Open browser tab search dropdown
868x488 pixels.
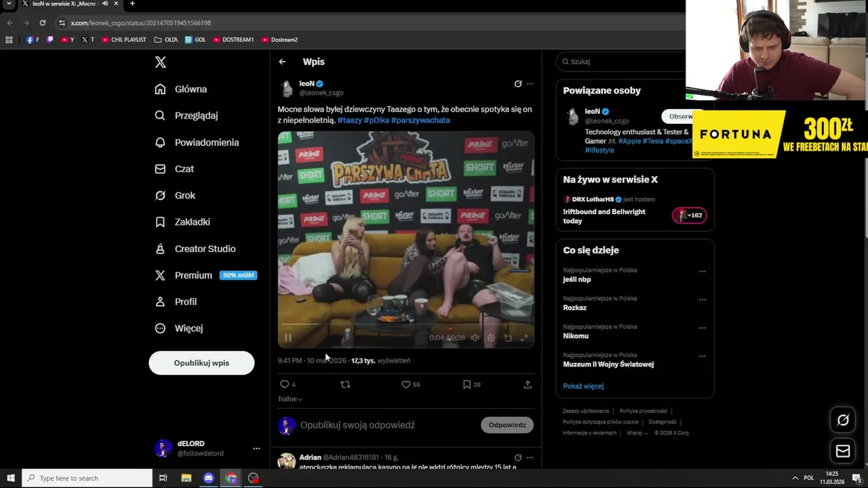[x=9, y=4]
